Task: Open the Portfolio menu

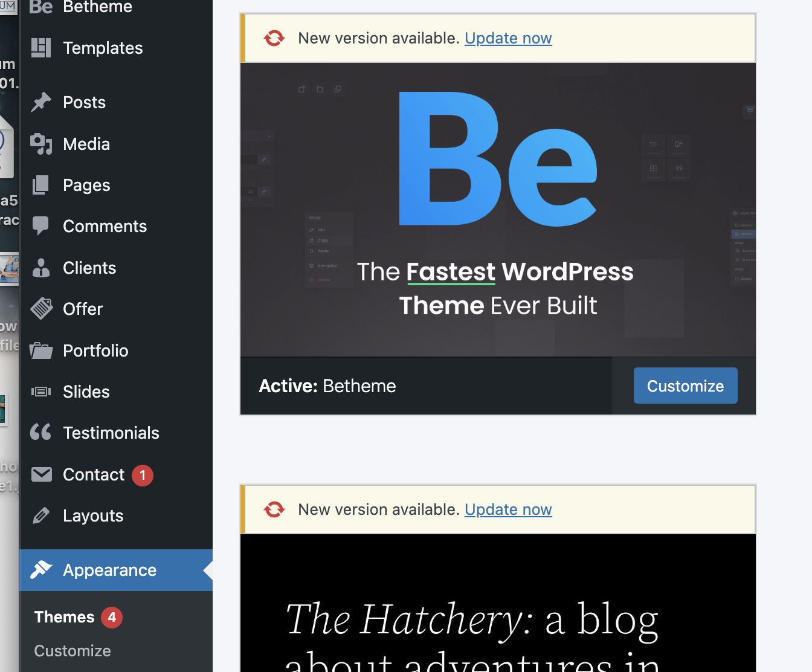Action: pos(116,351)
